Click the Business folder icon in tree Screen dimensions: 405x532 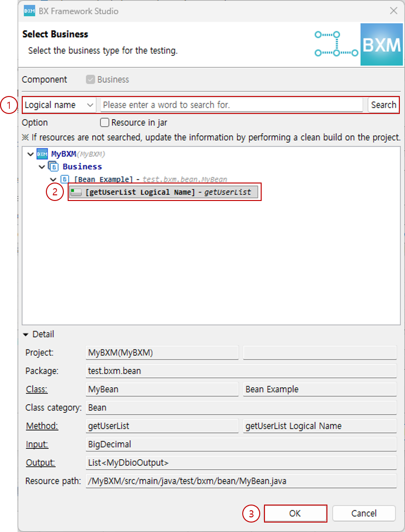(53, 166)
